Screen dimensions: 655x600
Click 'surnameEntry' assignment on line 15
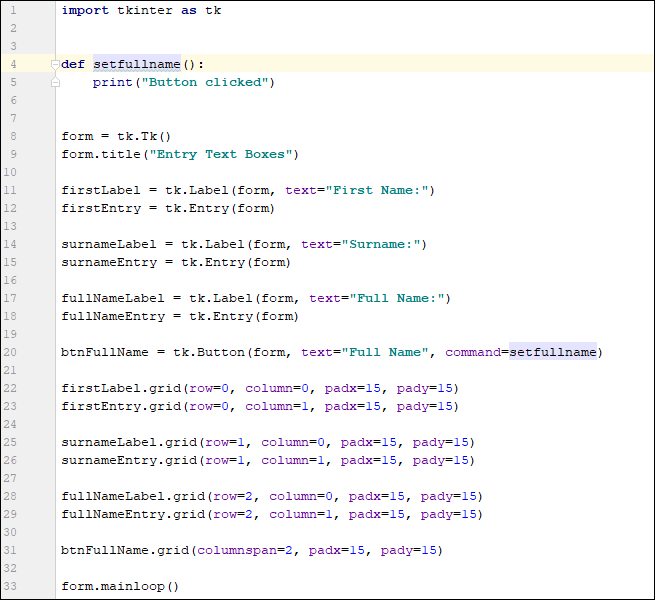coord(109,262)
